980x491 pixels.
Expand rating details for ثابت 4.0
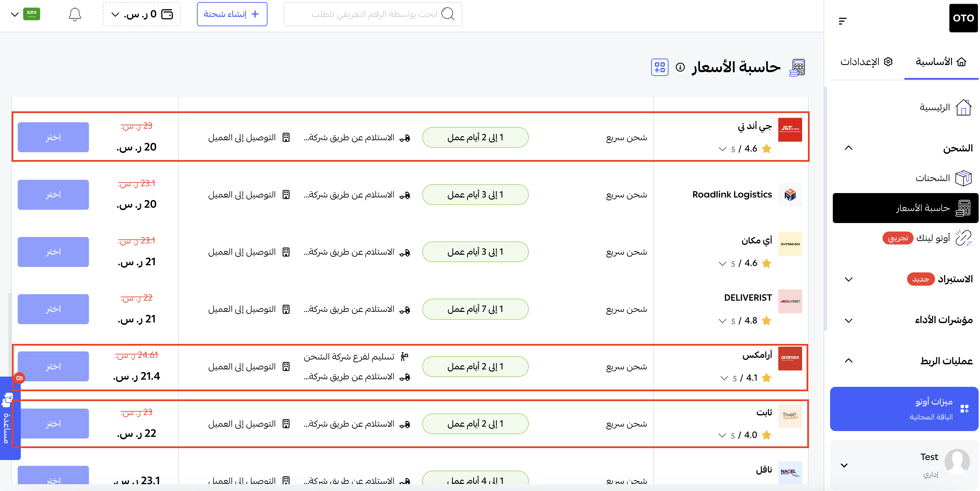coord(722,435)
